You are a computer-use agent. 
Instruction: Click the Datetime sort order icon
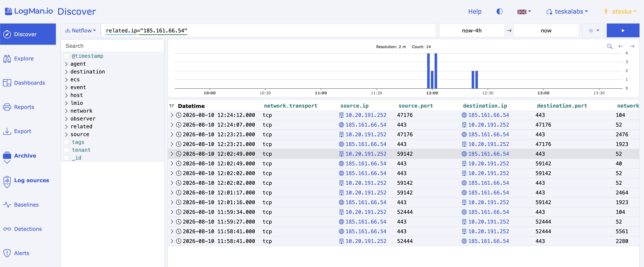point(172,106)
